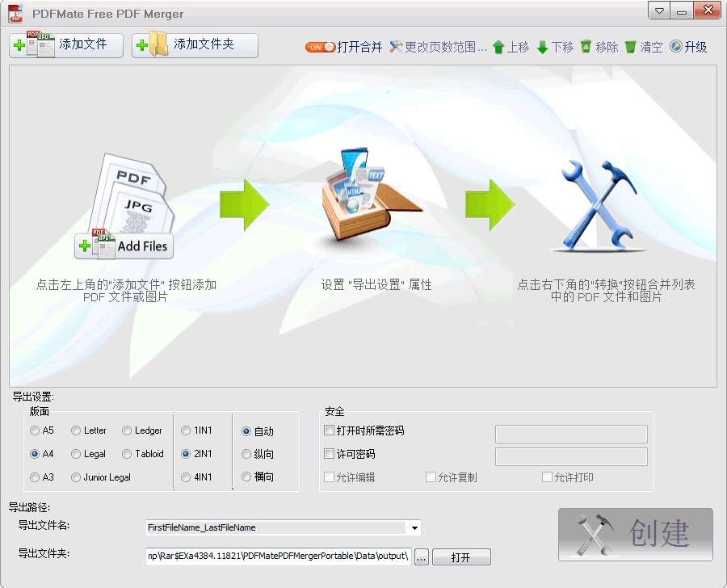Move item down with 下移 arrow
This screenshot has height=588, width=727.
tap(555, 47)
